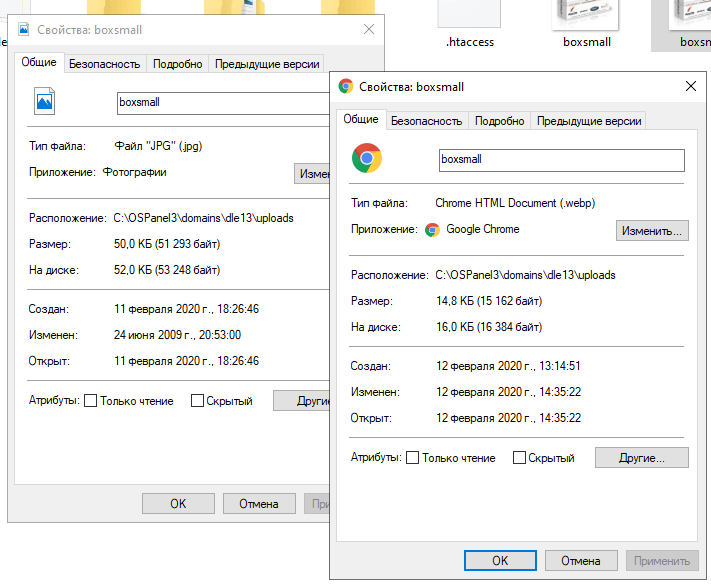
Task: Click the Другие... button in the webp properties window
Action: (642, 457)
